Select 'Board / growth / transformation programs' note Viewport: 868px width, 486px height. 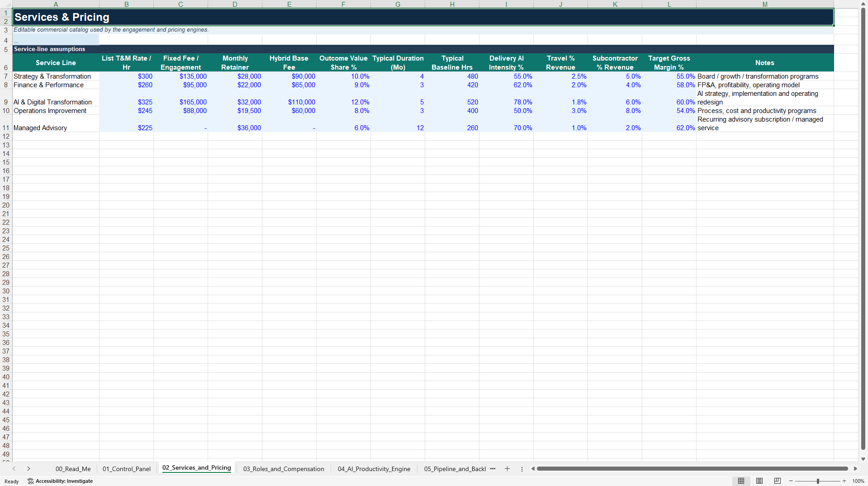tap(764, 76)
